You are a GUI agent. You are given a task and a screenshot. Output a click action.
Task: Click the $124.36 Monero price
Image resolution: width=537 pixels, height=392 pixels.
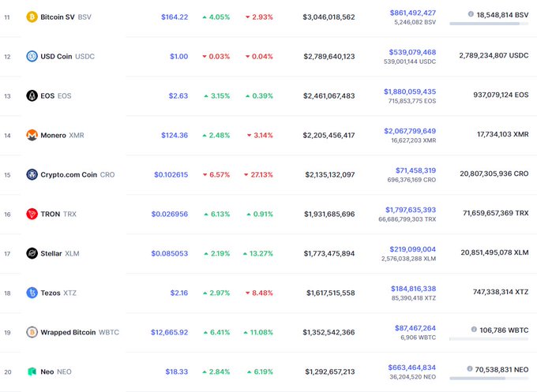click(x=175, y=135)
